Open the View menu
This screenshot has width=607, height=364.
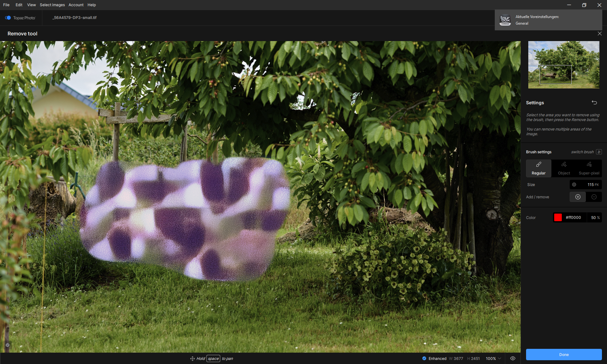[31, 5]
